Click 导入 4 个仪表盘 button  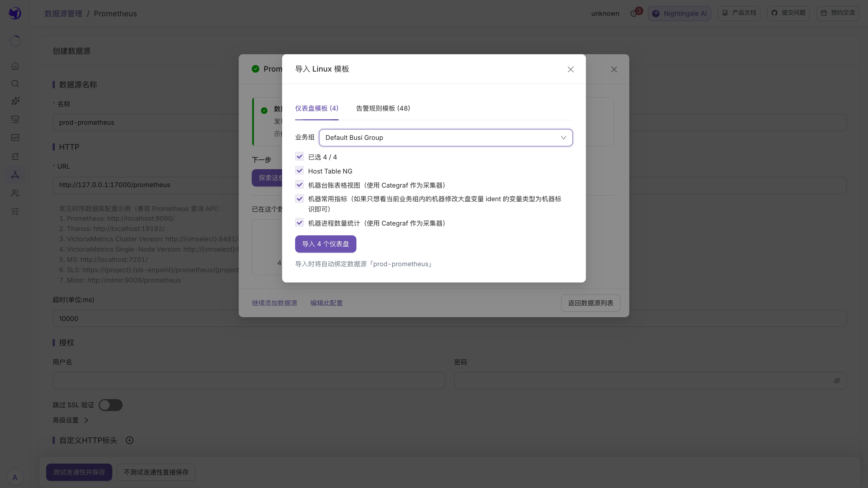[325, 244]
